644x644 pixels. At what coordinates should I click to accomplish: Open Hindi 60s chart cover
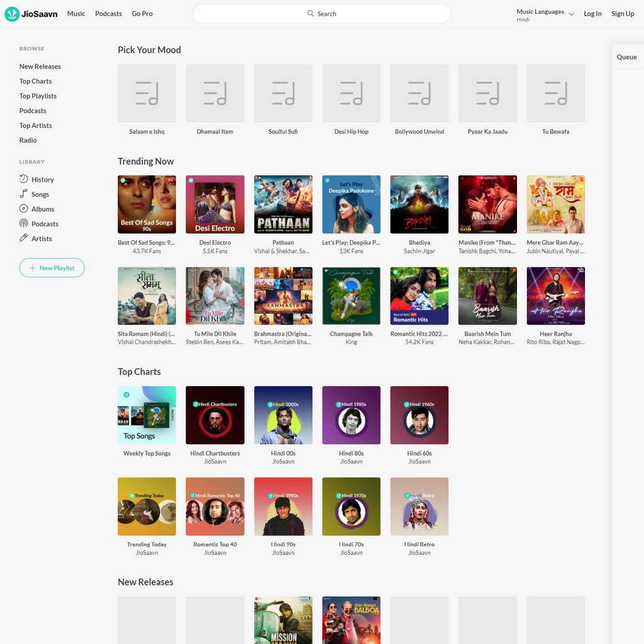(419, 415)
